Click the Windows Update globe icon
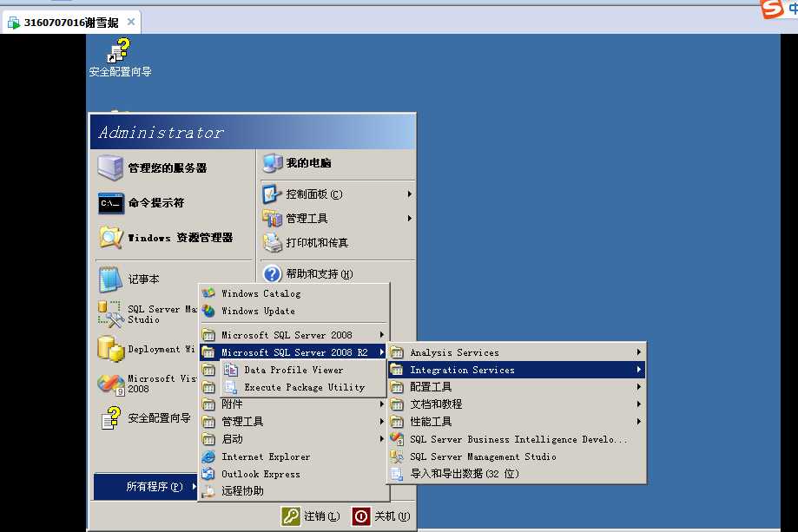Screen dimensions: 798x532 [208, 311]
